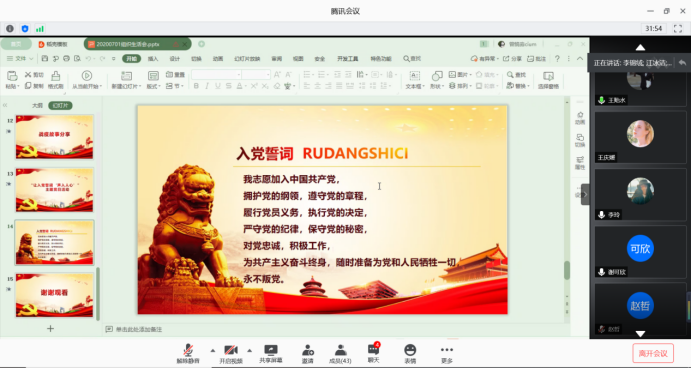
Task: Open the 更多 three-dots menu
Action: [x=447, y=353]
